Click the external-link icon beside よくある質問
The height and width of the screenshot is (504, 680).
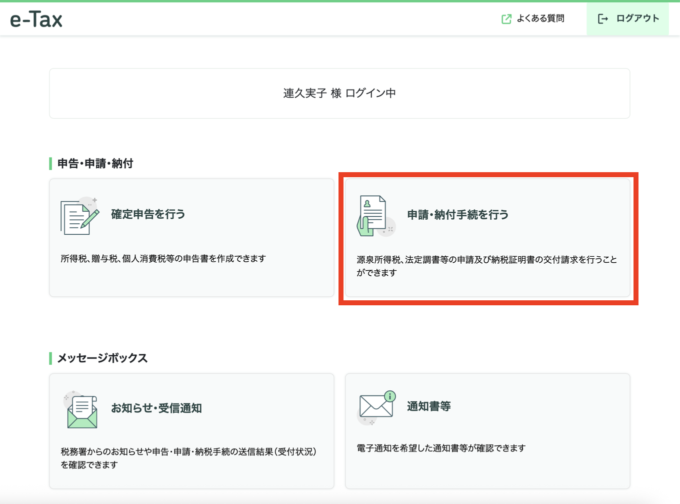pyautogui.click(x=506, y=19)
